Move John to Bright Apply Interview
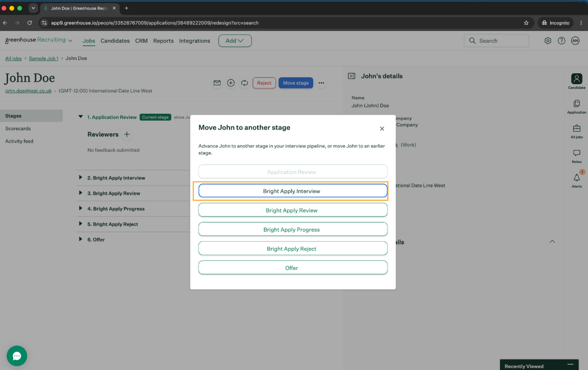This screenshot has height=370, width=588. click(293, 191)
